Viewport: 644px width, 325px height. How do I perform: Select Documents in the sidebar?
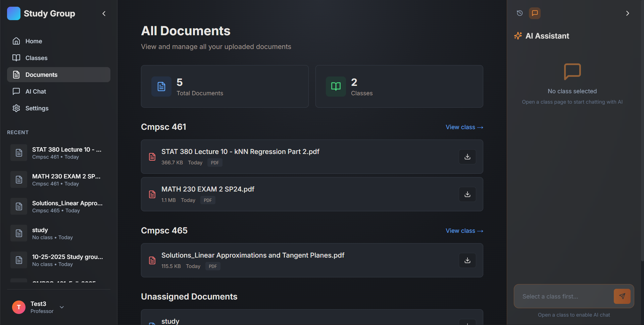click(x=59, y=74)
